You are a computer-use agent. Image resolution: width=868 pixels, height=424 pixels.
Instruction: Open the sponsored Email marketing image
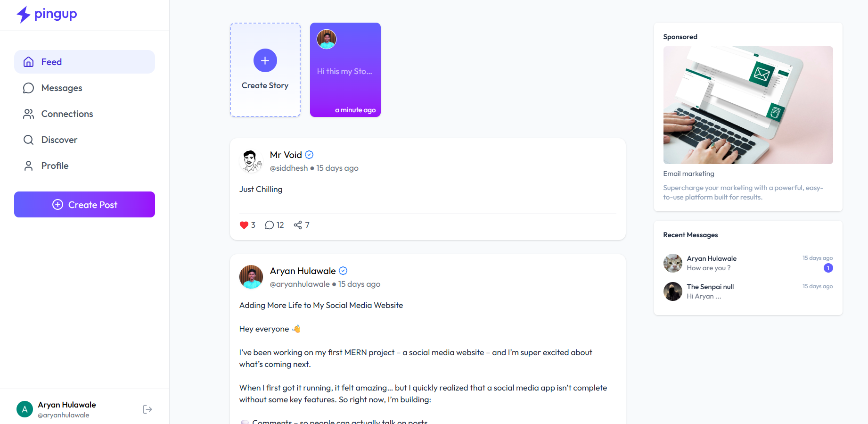[748, 105]
